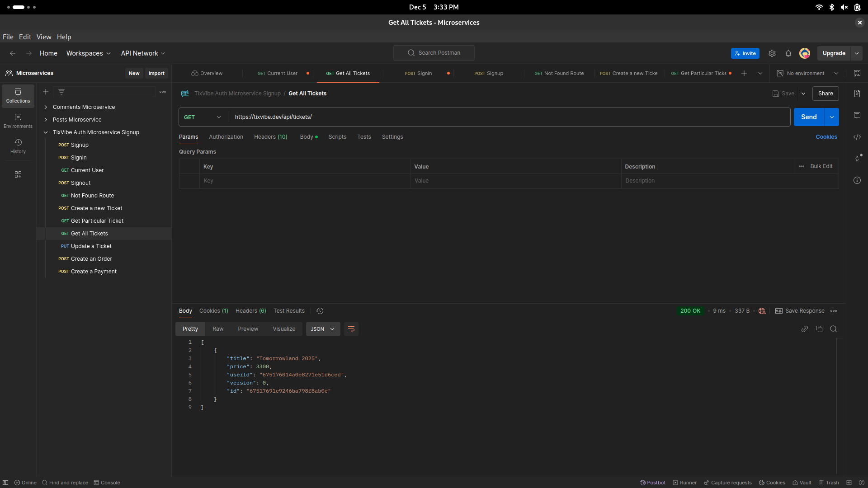868x488 pixels.
Task: Open the two-pane view icon in status bar
Action: 849,483
